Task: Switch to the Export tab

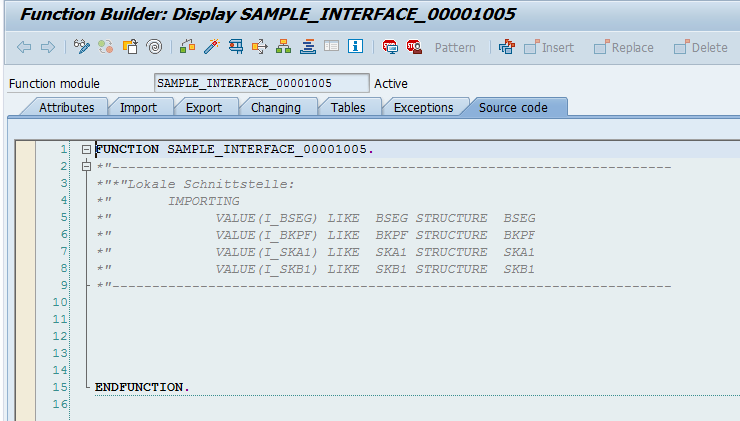Action: tap(204, 108)
